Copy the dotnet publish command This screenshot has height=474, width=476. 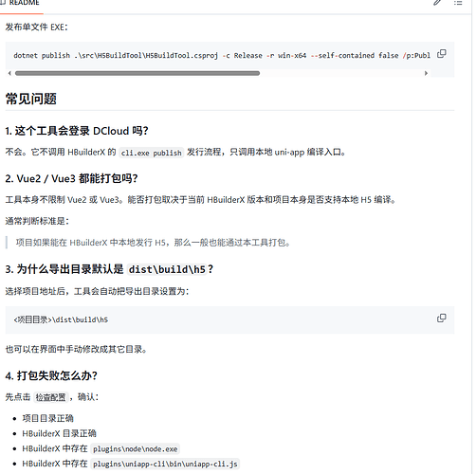point(442,54)
